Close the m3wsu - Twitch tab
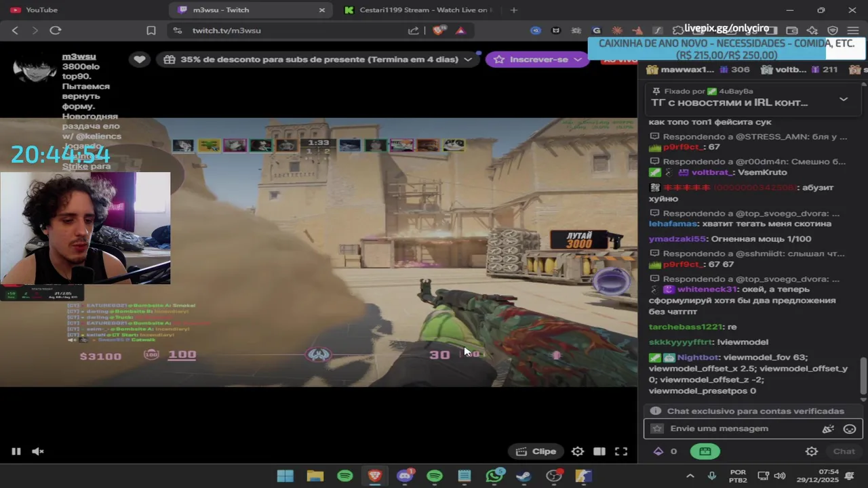 coord(323,10)
